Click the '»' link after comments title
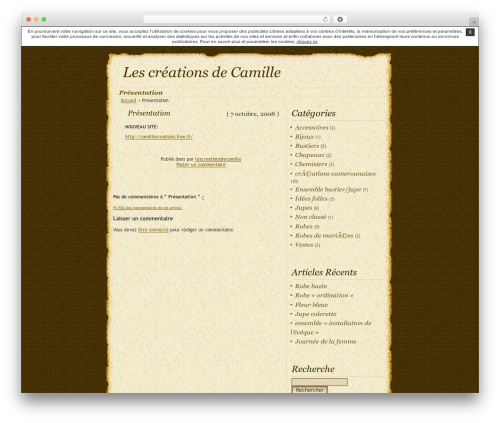 click(203, 197)
